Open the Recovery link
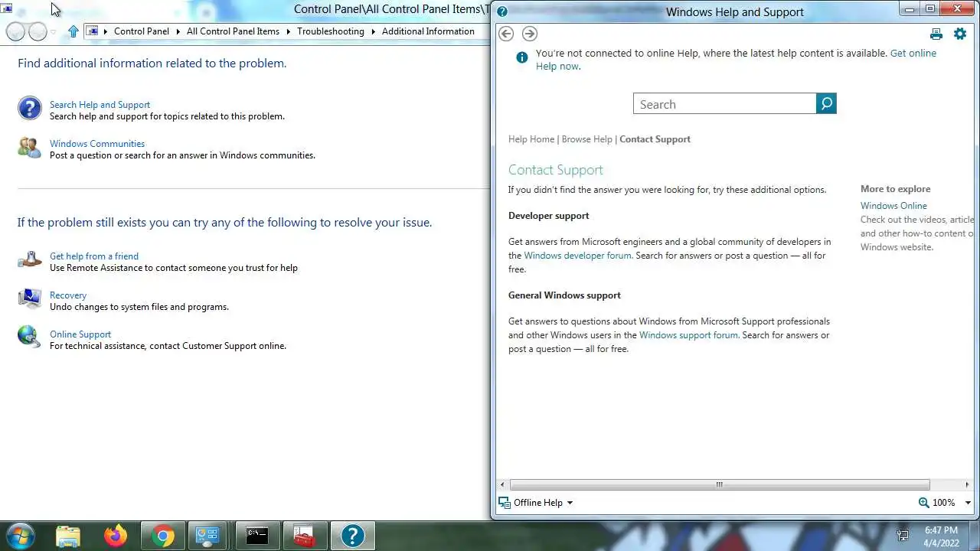The width and height of the screenshot is (980, 551). (x=68, y=295)
